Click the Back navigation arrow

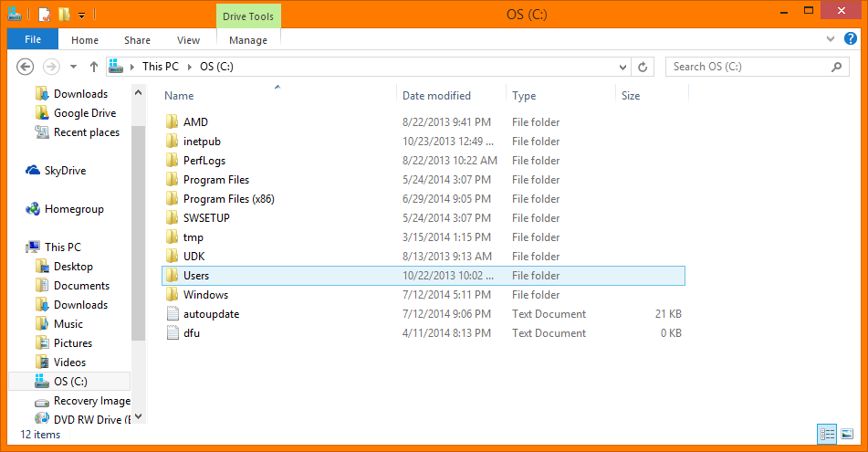(26, 67)
